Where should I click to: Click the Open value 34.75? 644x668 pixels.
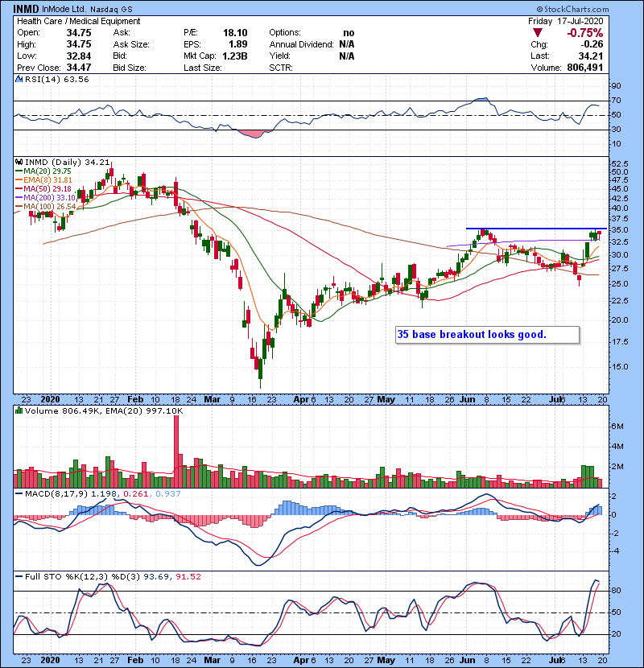pos(79,33)
